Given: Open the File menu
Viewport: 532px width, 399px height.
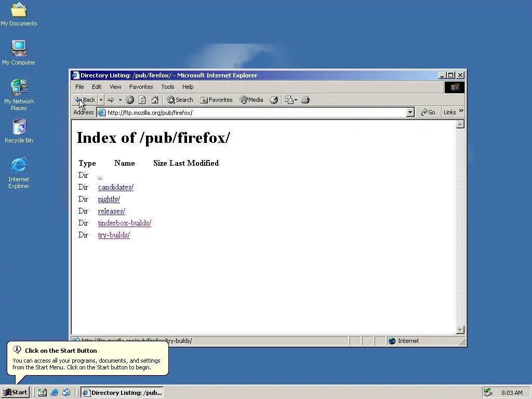Looking at the screenshot, I should [x=79, y=87].
